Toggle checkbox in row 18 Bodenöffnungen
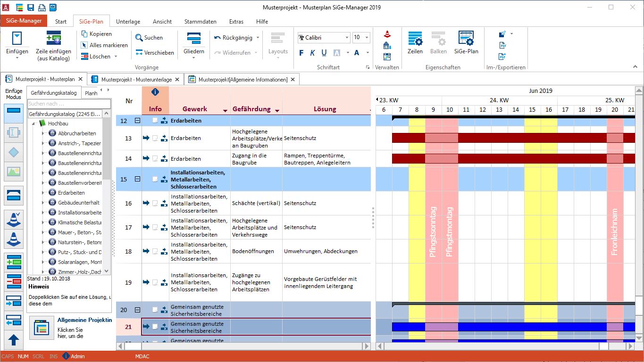This screenshot has width=644, height=362. coord(155,251)
